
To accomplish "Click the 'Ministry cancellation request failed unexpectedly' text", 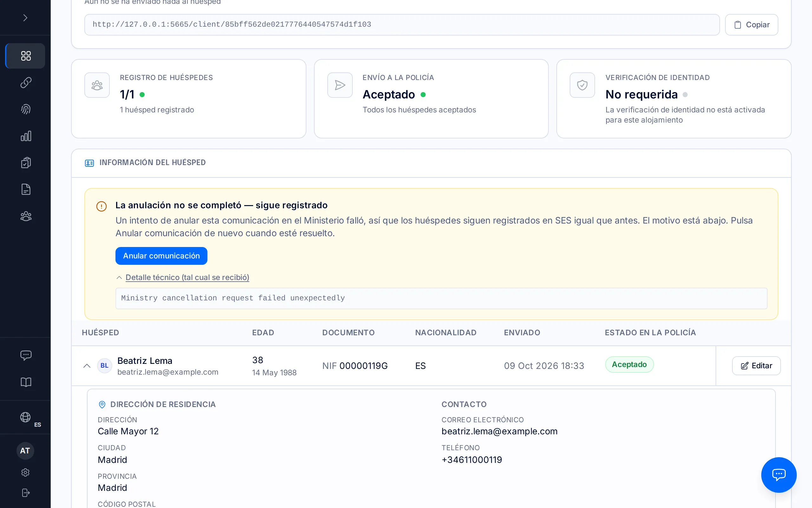I will coord(233,298).
